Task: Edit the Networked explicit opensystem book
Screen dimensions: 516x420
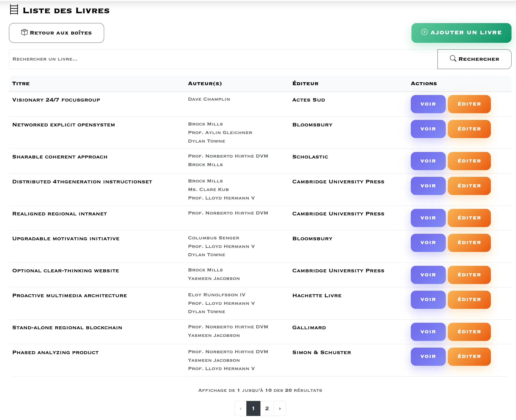Action: point(469,129)
